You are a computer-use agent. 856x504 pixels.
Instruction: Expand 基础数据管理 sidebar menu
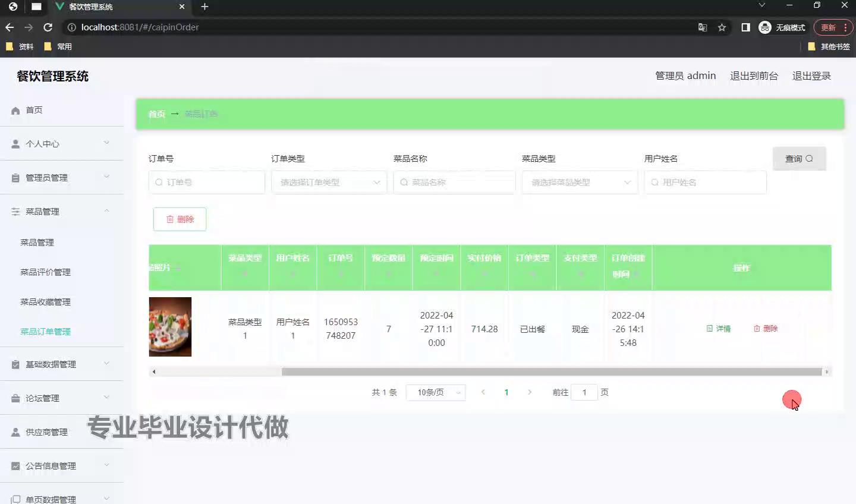62,364
